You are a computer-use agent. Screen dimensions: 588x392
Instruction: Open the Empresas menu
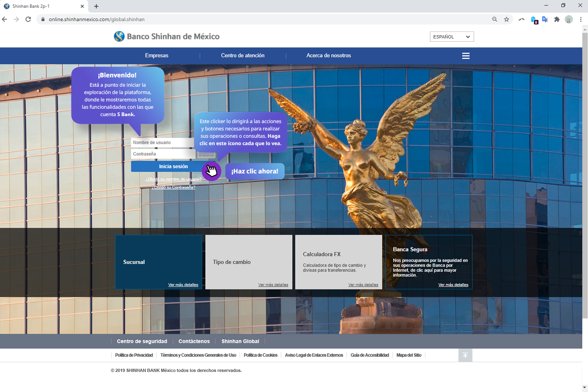coord(157,56)
